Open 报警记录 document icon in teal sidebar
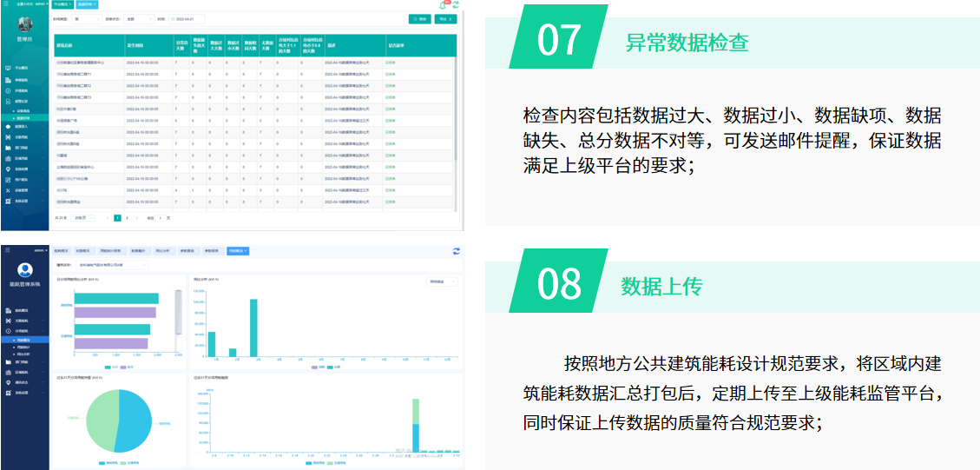 pyautogui.click(x=8, y=102)
